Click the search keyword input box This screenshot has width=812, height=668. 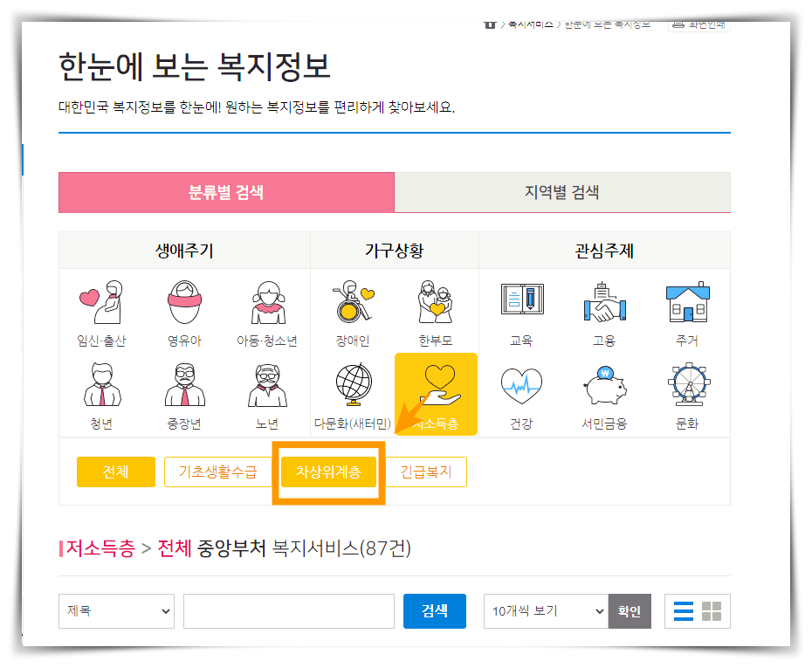pyautogui.click(x=289, y=611)
